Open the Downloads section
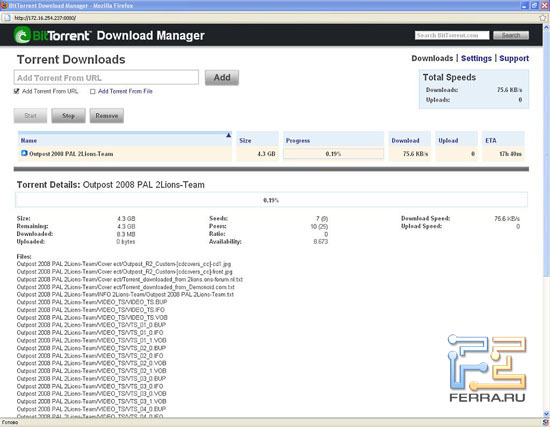This screenshot has height=427, width=550. coord(432,58)
